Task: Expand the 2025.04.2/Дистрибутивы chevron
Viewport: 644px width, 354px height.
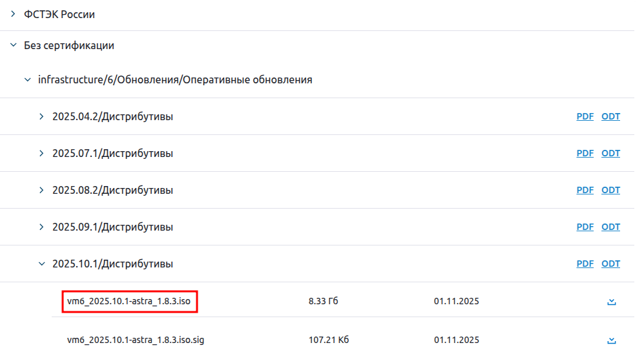Action: coord(41,117)
